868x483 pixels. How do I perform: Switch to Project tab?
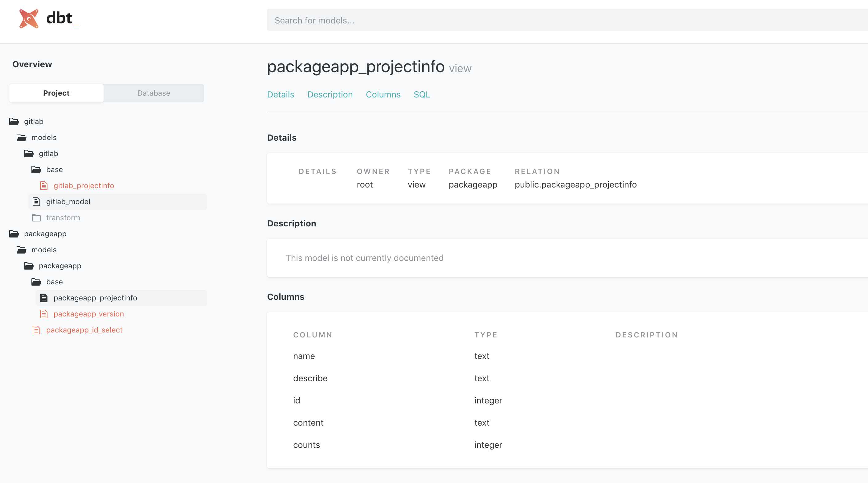[x=56, y=93]
